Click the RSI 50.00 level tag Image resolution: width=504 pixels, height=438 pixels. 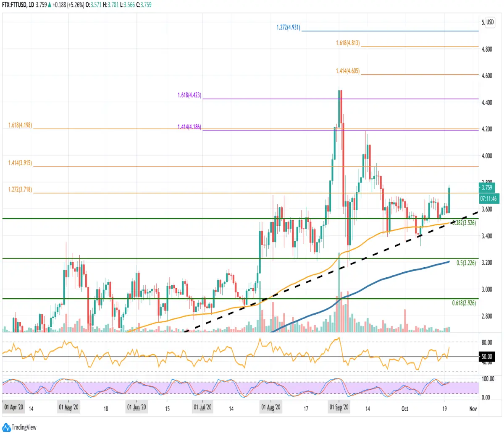coord(487,357)
